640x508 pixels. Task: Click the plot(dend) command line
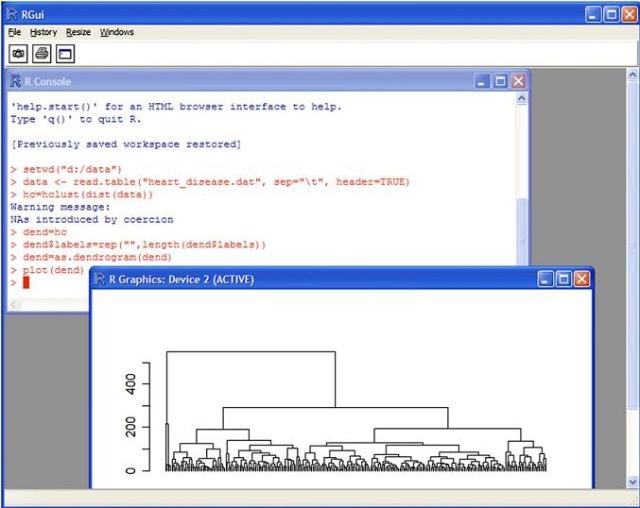click(x=47, y=270)
